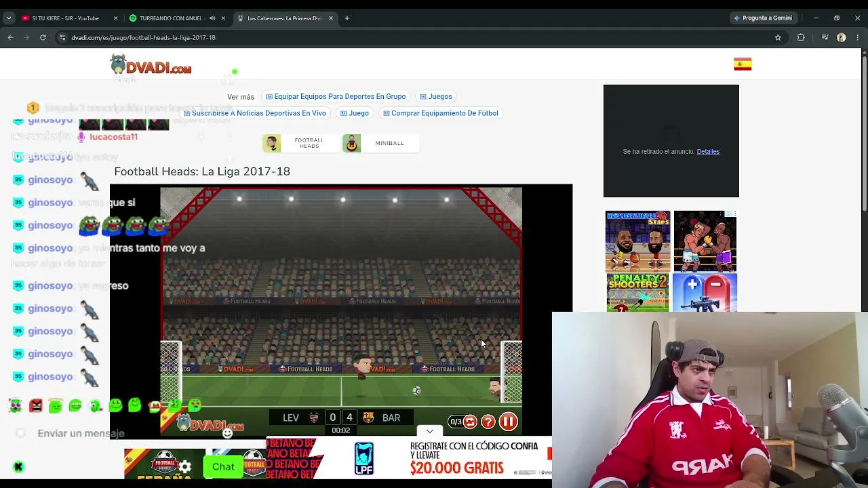Click the DVADI.com logo in the page header
Screen dimensions: 868x488
tap(151, 65)
